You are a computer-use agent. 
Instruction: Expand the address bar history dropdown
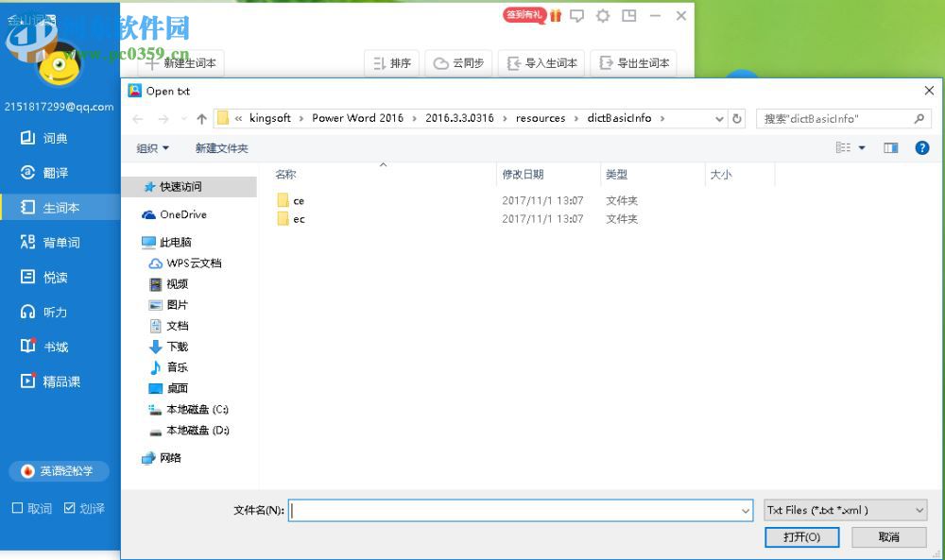pos(719,119)
